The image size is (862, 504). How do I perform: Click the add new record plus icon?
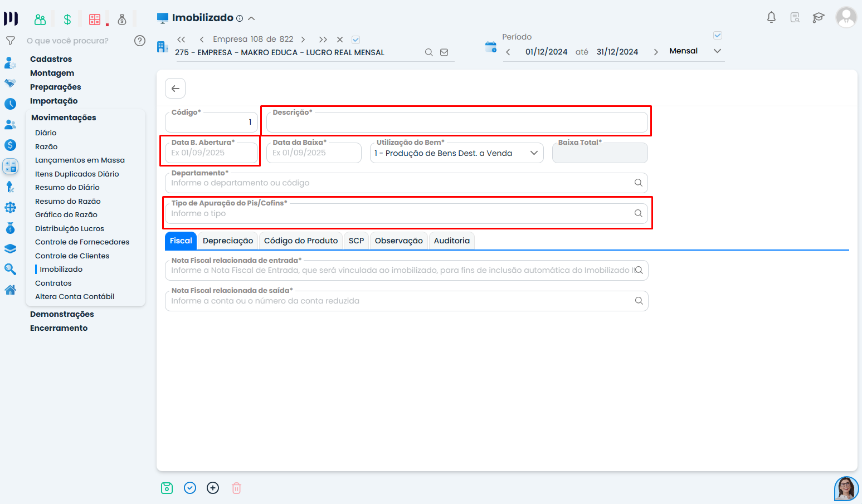point(213,488)
